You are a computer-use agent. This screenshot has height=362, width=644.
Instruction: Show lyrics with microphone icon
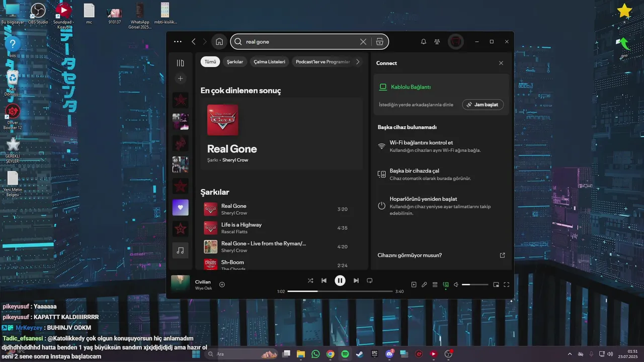424,285
